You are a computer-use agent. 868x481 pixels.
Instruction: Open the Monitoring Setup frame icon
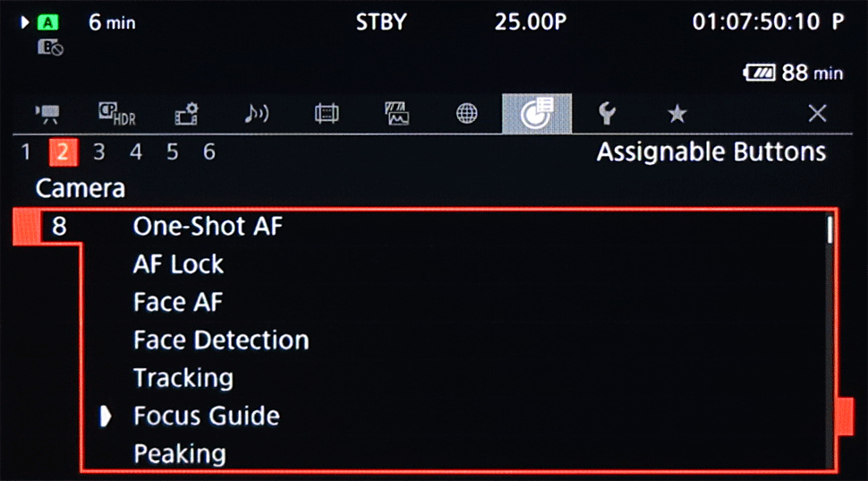pyautogui.click(x=327, y=114)
